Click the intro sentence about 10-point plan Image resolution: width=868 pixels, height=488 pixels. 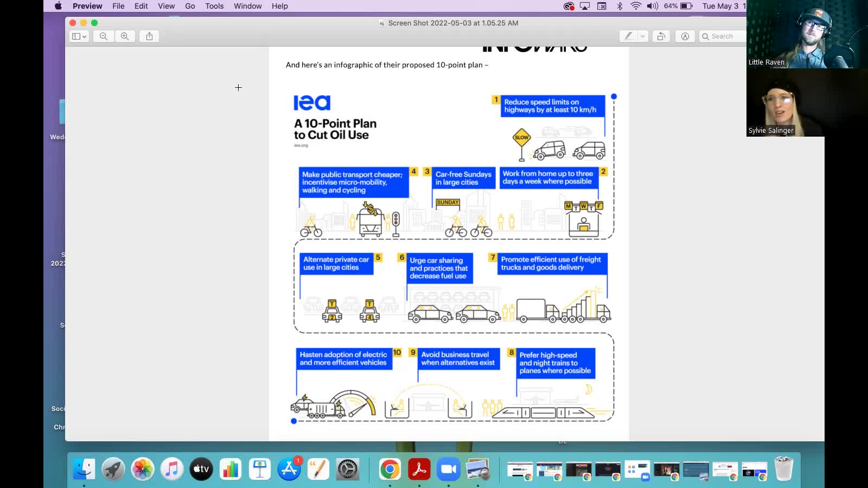[x=387, y=65]
